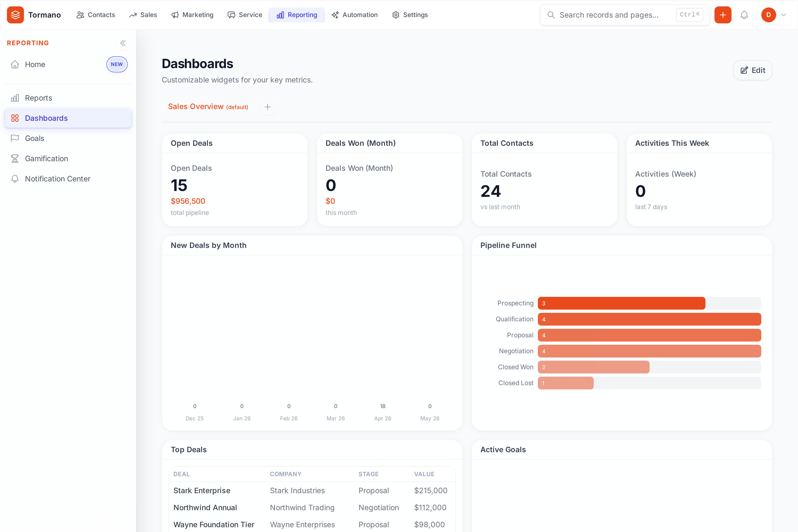
Task: Open Gamification in the sidebar
Action: pos(68,159)
